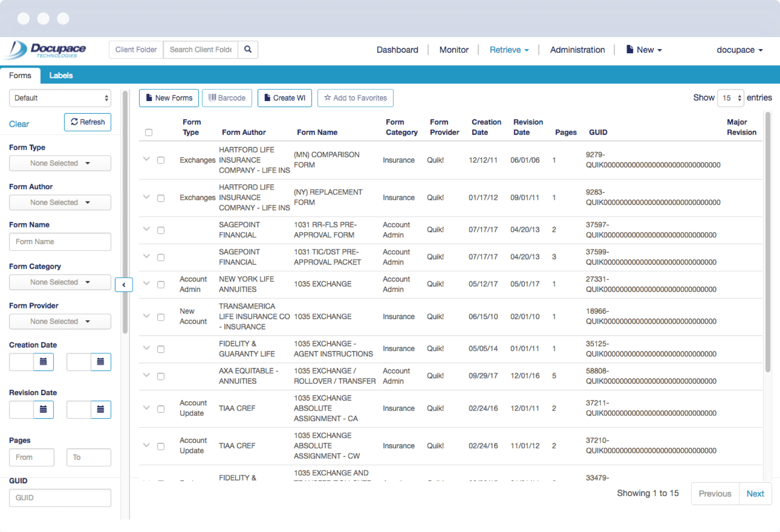Open the Default view select box
Screen dimensions: 780x532
click(60, 98)
